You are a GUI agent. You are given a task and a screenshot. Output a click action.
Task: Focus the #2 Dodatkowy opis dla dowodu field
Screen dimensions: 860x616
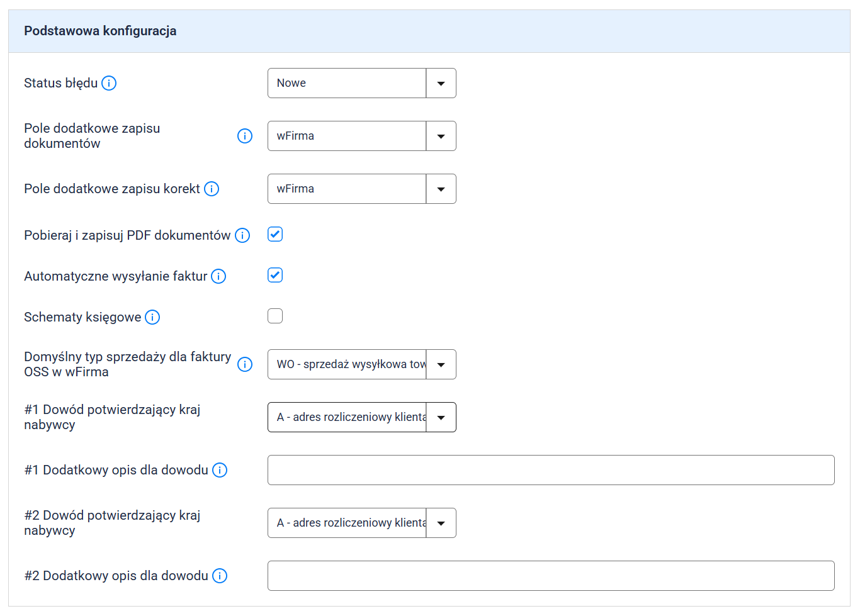coord(551,576)
